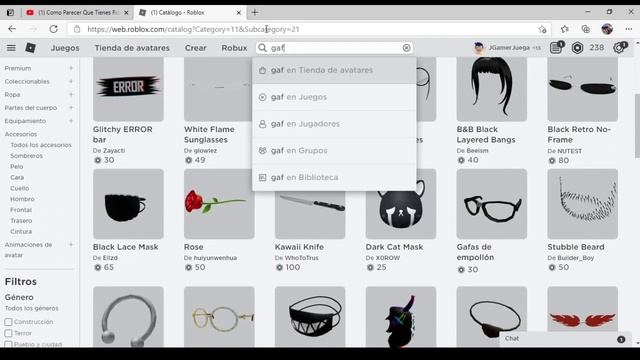Open the Robux balance icon

[x=577, y=48]
